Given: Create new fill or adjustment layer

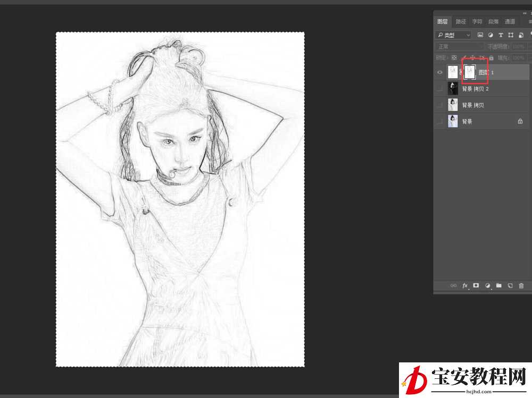Looking at the screenshot, I should tap(487, 285).
